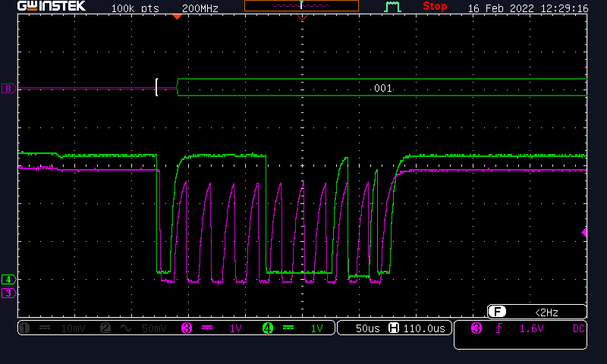The width and height of the screenshot is (607, 364).
Task: Click the decoded bus value 001
Action: [x=383, y=88]
